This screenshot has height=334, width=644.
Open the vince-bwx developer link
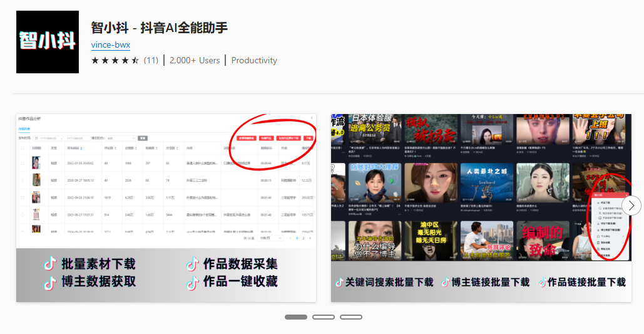pyautogui.click(x=111, y=45)
